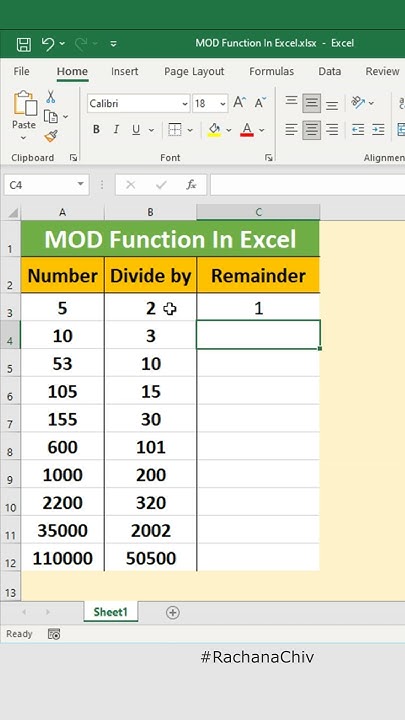Apply the yellow Fill Color
The height and width of the screenshot is (720, 405).
(x=214, y=130)
